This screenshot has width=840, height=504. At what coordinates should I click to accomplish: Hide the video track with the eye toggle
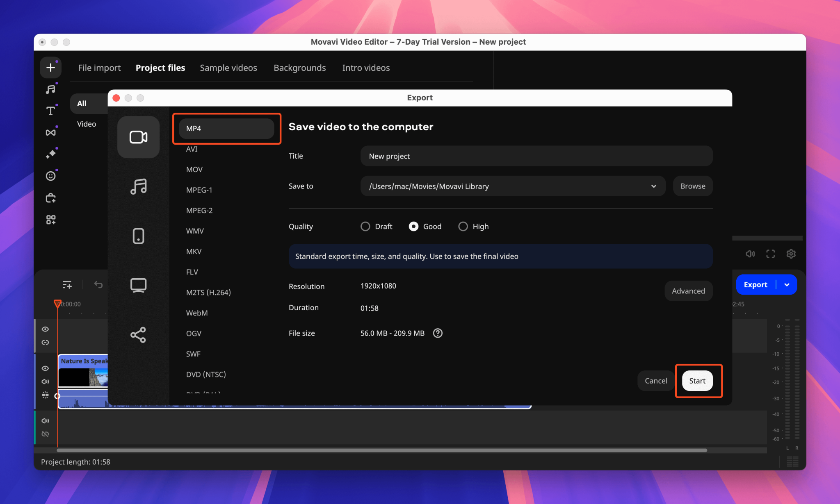46,368
